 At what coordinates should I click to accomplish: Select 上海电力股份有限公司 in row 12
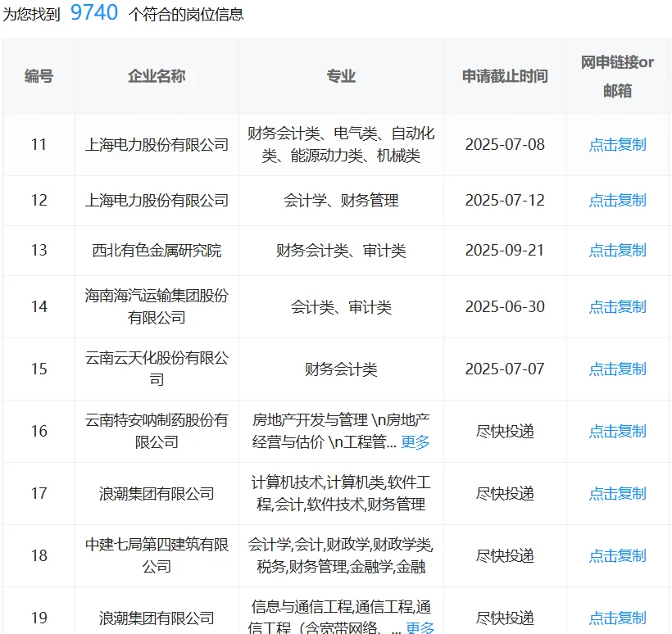point(157,201)
